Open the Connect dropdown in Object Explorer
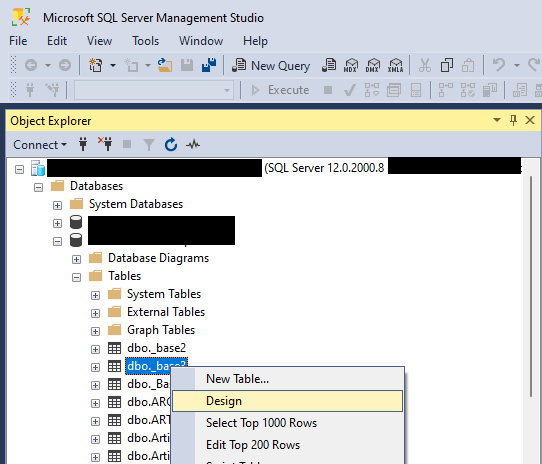Viewport: 542px width, 464px height. [40, 145]
